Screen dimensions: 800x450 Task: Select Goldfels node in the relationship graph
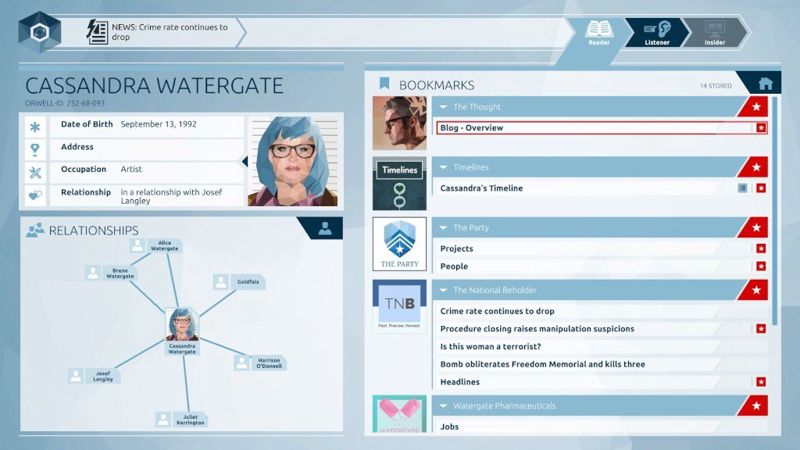click(x=239, y=282)
